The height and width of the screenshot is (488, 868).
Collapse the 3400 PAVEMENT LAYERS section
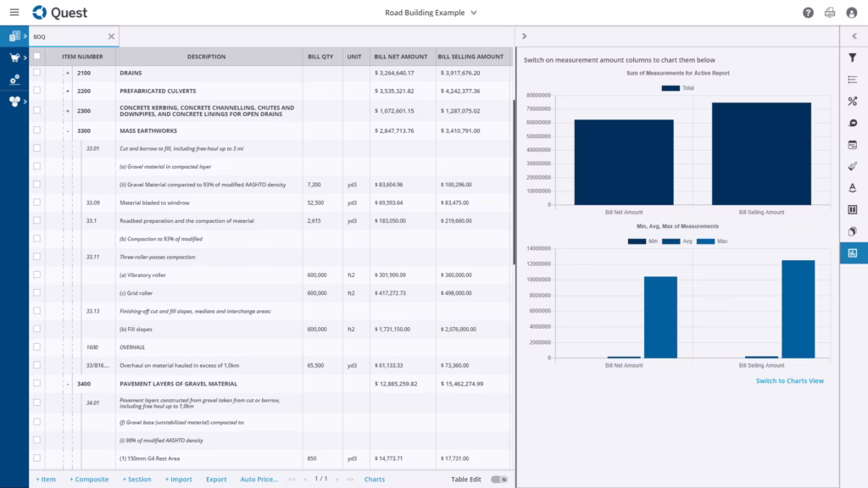pos(68,384)
